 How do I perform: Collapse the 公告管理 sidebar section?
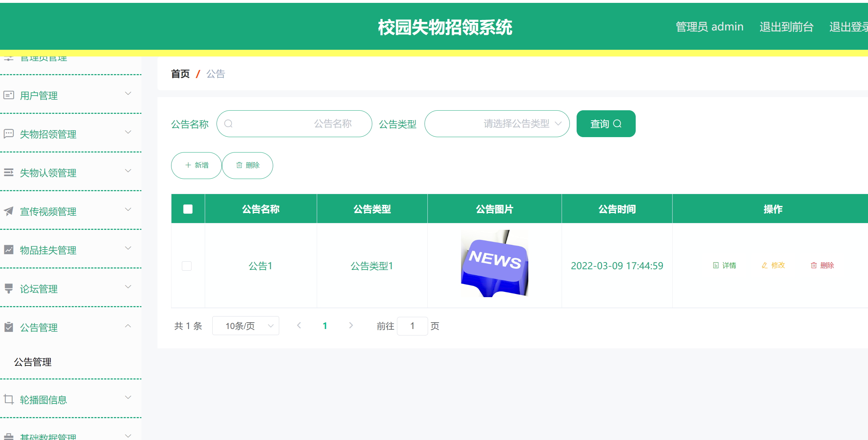pos(128,326)
